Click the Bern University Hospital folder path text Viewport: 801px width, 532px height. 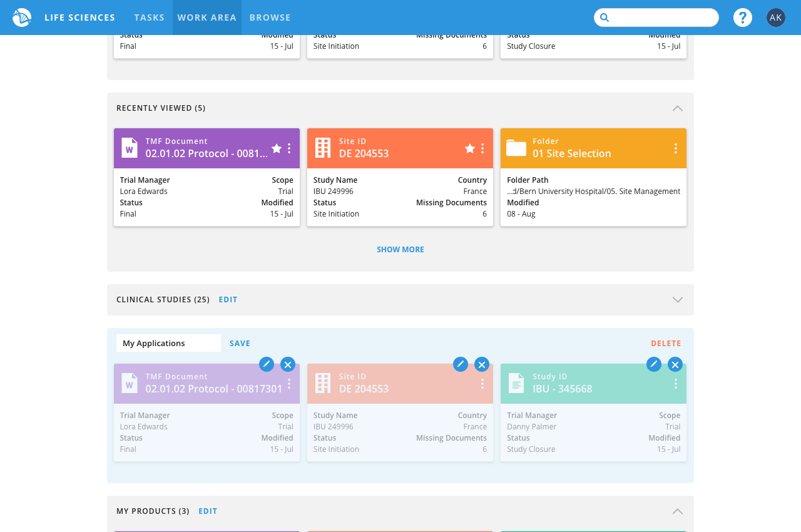[594, 192]
